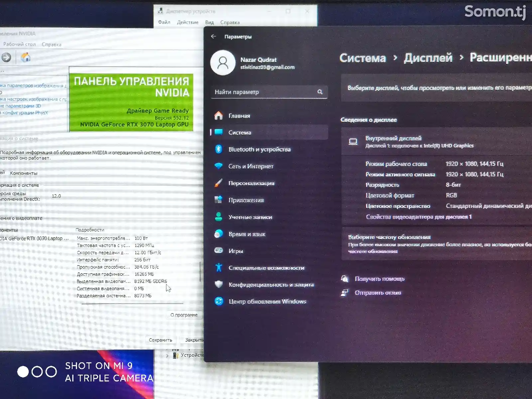
Task: Click the Отправить отзыв link
Action: pos(378,293)
